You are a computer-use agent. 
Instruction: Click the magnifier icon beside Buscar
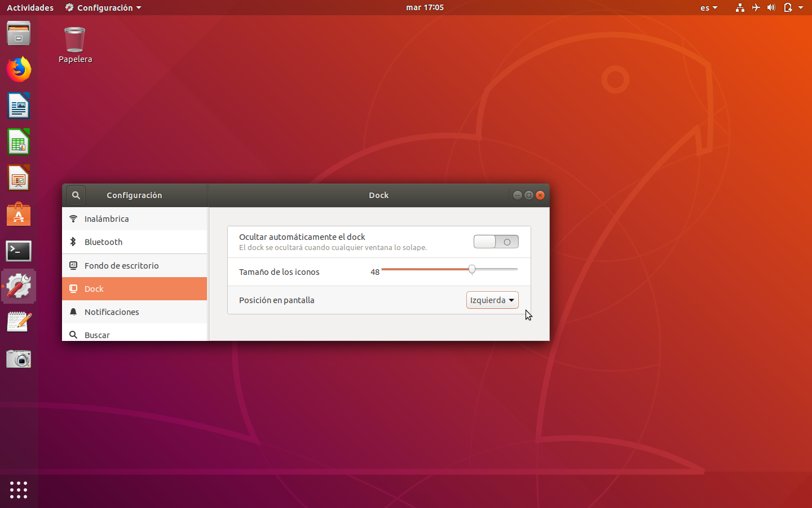(73, 335)
